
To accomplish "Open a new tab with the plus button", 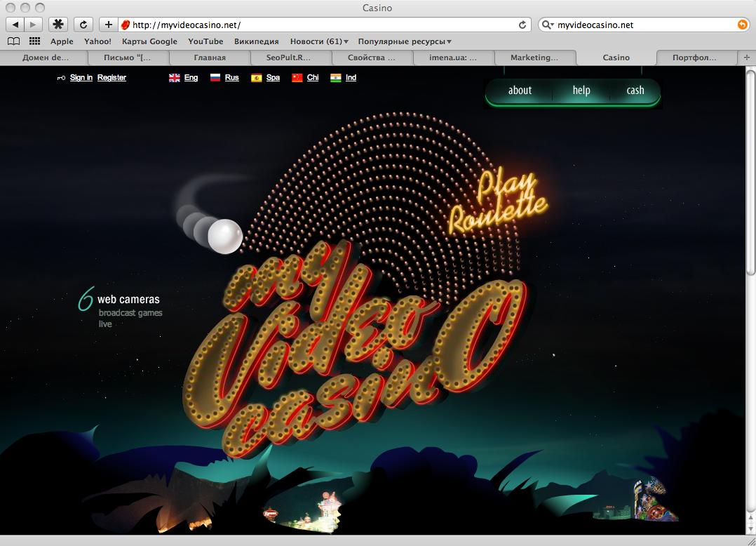I will click(x=747, y=58).
